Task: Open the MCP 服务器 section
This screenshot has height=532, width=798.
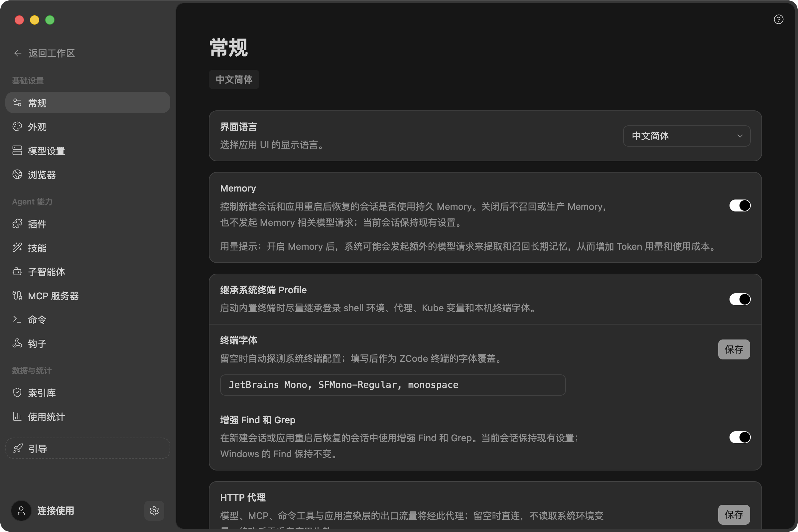Action: pyautogui.click(x=88, y=296)
